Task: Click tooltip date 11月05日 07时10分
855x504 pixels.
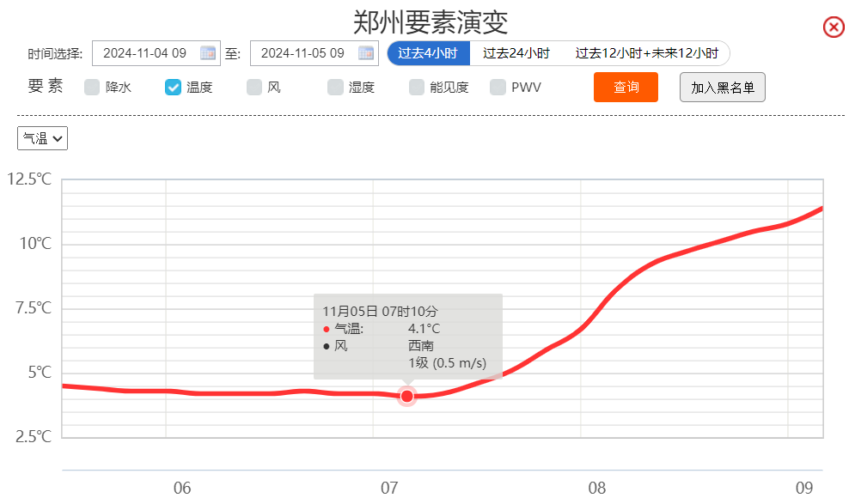Action: pos(380,311)
